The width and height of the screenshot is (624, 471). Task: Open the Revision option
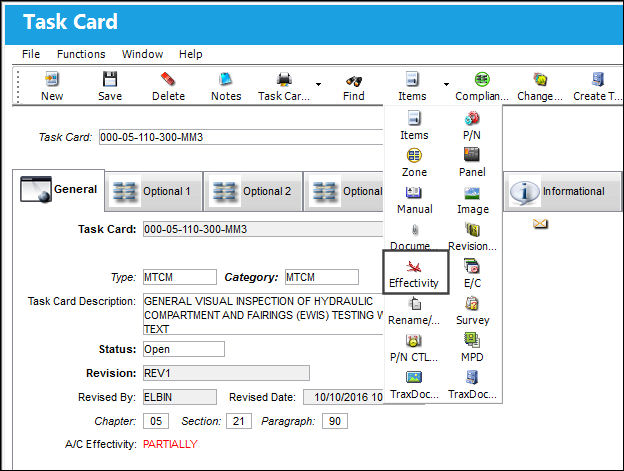[x=472, y=237]
